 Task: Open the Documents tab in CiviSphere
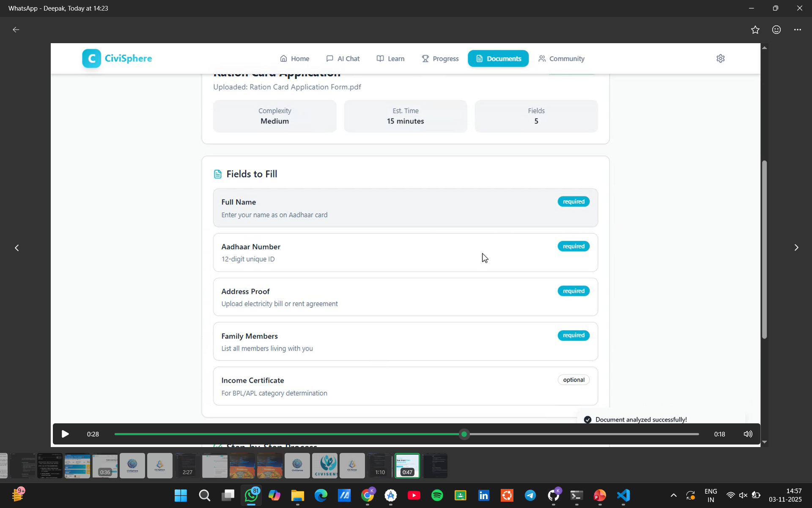[x=498, y=58]
